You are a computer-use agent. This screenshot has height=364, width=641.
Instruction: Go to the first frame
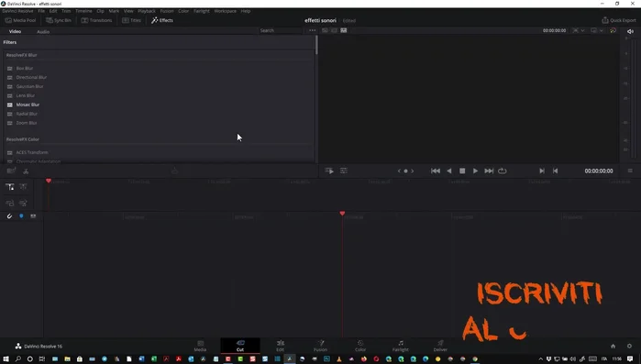pyautogui.click(x=436, y=171)
